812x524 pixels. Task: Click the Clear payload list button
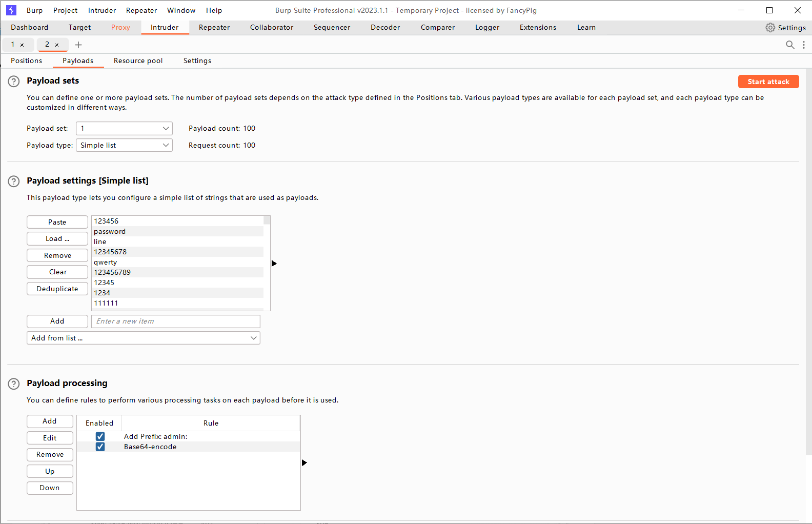pyautogui.click(x=57, y=272)
